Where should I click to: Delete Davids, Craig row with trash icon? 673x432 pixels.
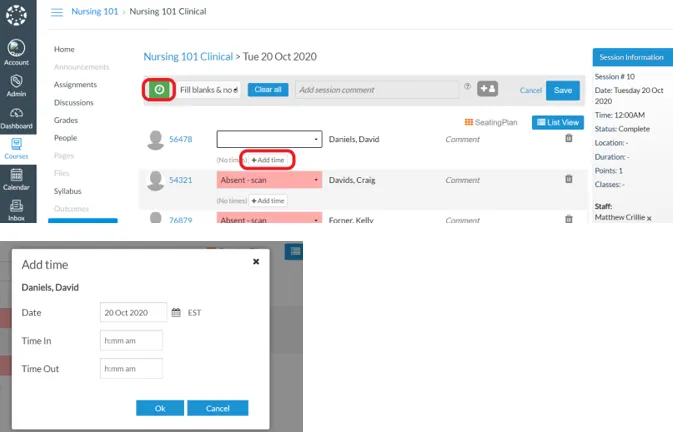coord(569,179)
